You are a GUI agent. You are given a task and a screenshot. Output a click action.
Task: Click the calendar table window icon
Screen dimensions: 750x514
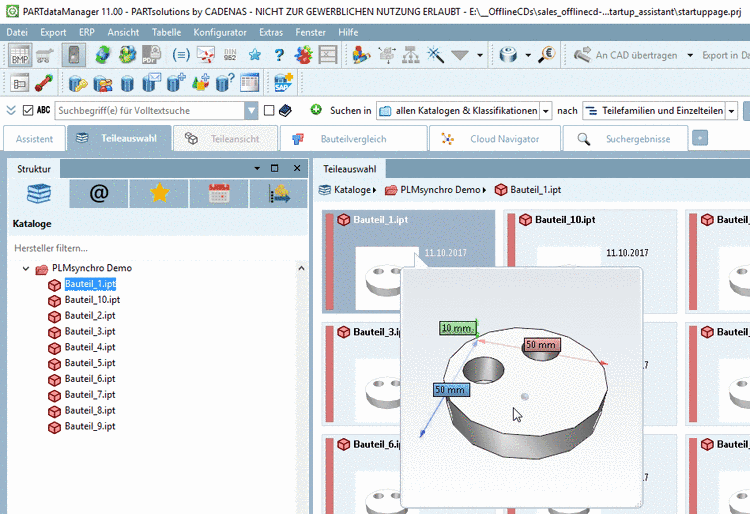[x=250, y=82]
